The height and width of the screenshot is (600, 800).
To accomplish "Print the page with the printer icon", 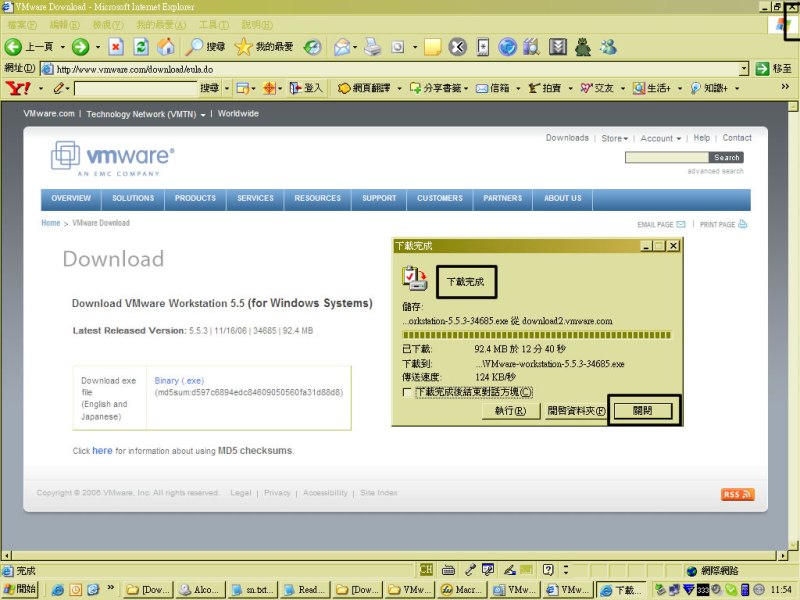I will [373, 47].
